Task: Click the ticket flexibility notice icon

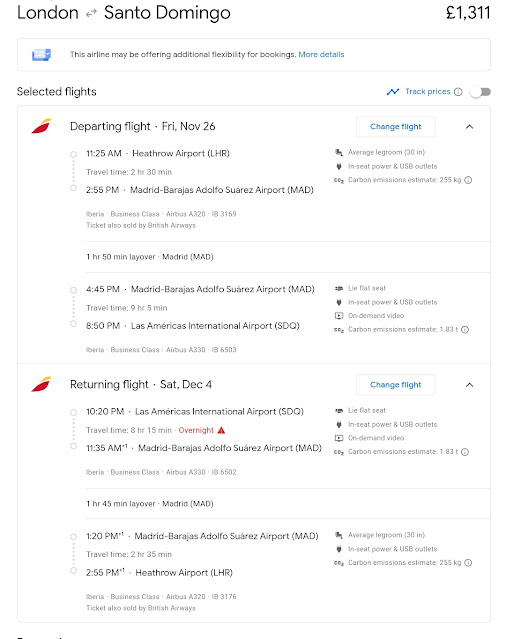Action: pos(42,55)
